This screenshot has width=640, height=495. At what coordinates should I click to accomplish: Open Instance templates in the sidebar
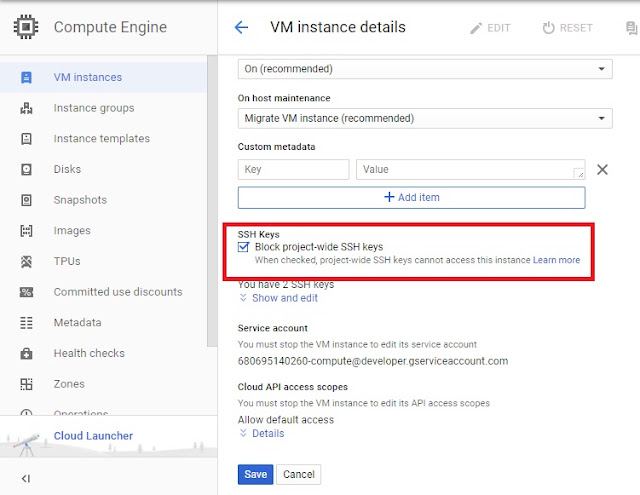pos(104,139)
